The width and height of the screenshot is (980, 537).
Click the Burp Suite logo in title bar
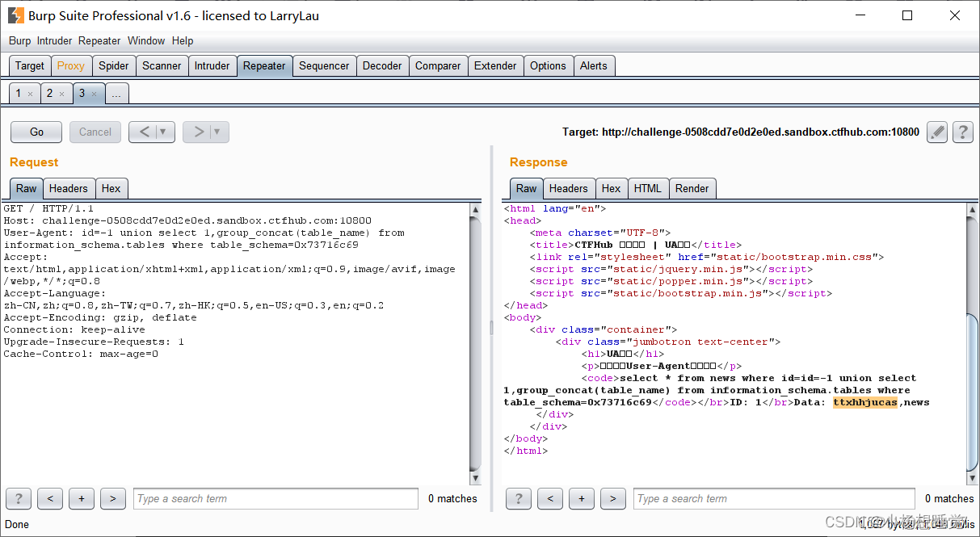(x=15, y=15)
